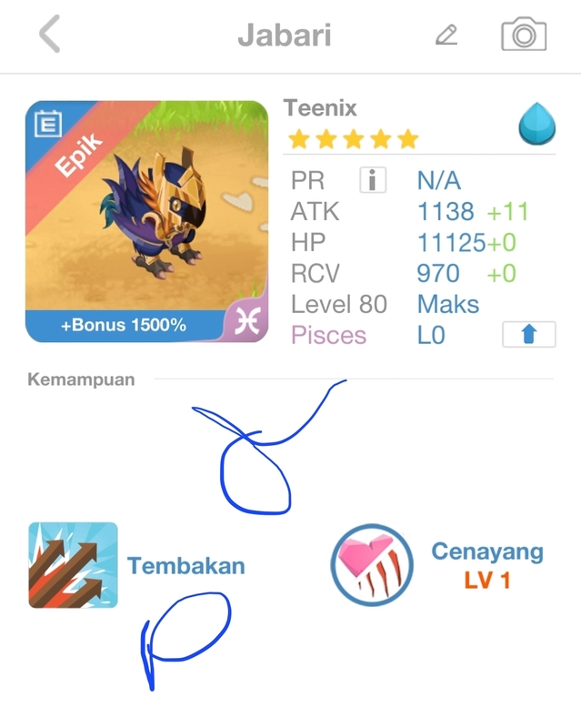Image resolution: width=581 pixels, height=728 pixels.
Task: Tap the ATK value 1138
Action: pos(446,211)
